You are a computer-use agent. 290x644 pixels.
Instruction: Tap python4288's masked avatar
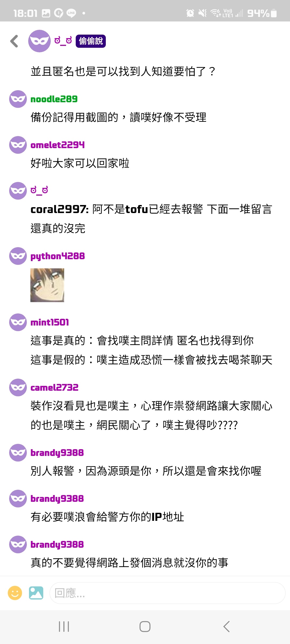18,256
